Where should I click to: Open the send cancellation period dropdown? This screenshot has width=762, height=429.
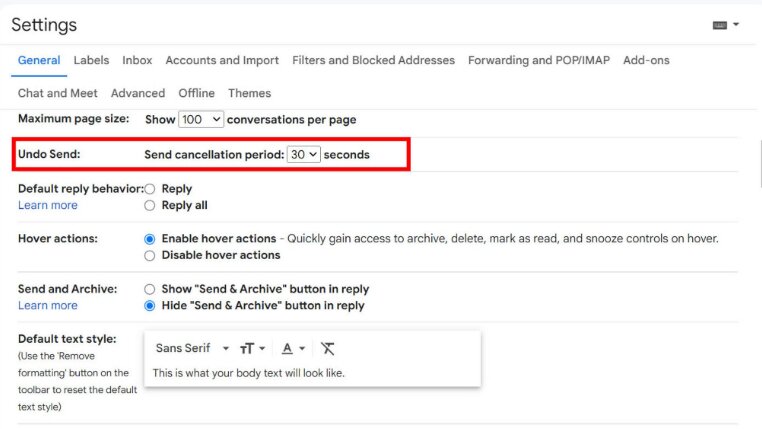304,154
